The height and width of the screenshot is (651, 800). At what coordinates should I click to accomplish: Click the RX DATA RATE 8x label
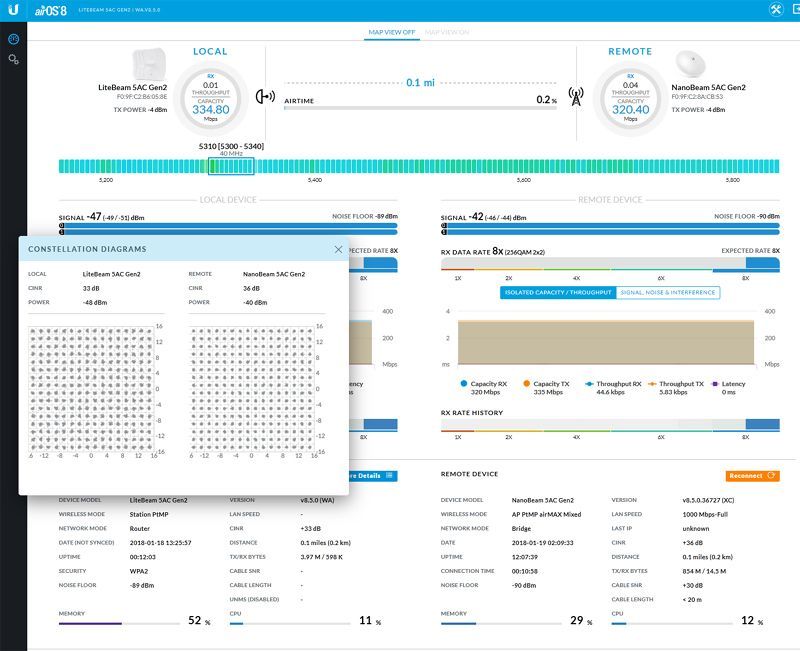(493, 252)
